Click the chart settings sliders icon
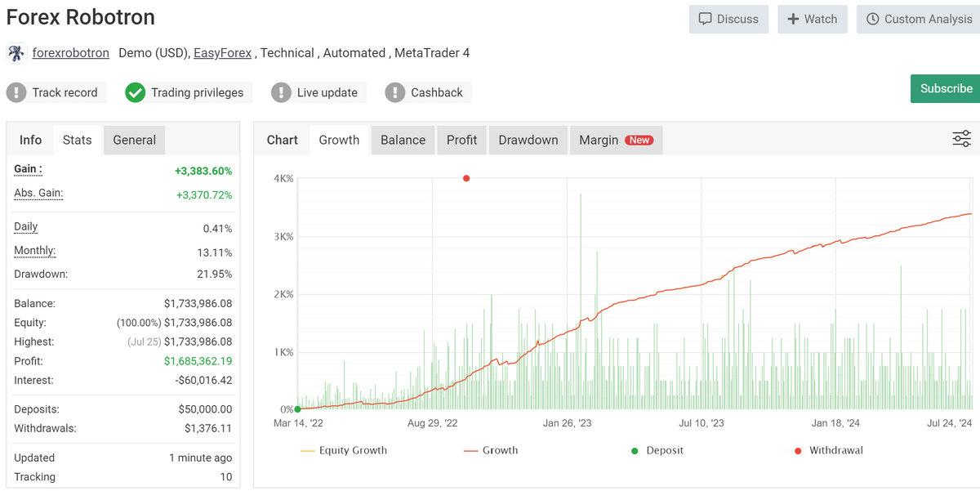 [x=961, y=139]
